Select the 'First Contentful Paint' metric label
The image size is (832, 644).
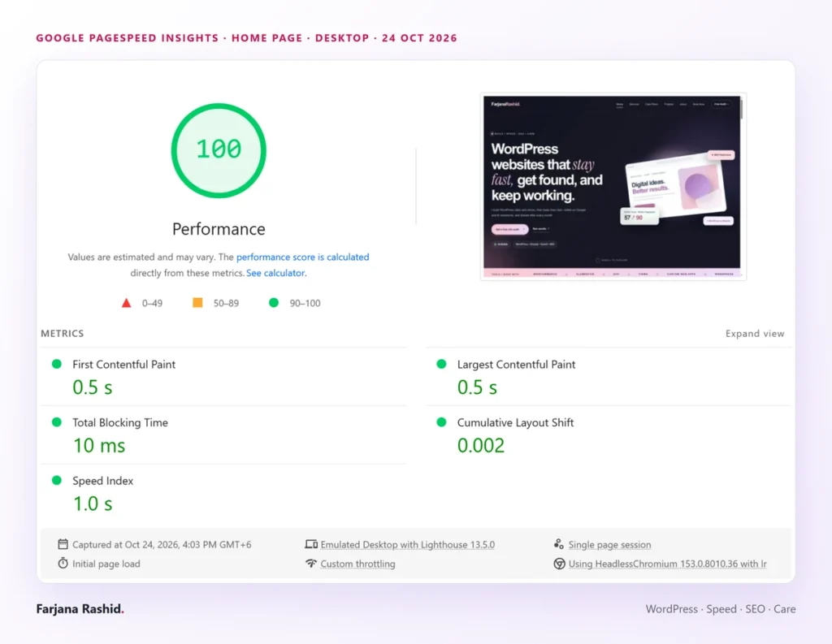[123, 365]
